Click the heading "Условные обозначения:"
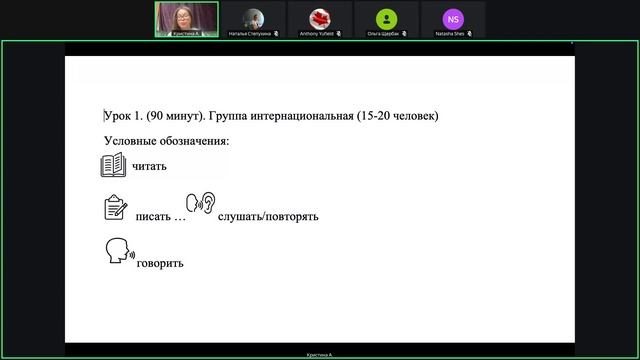This screenshot has height=360, width=640. (167, 141)
